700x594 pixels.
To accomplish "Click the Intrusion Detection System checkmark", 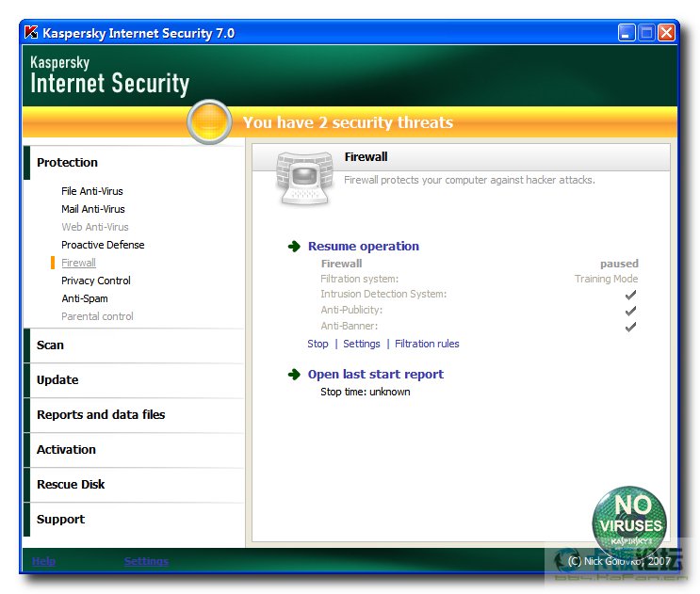I will 630,295.
